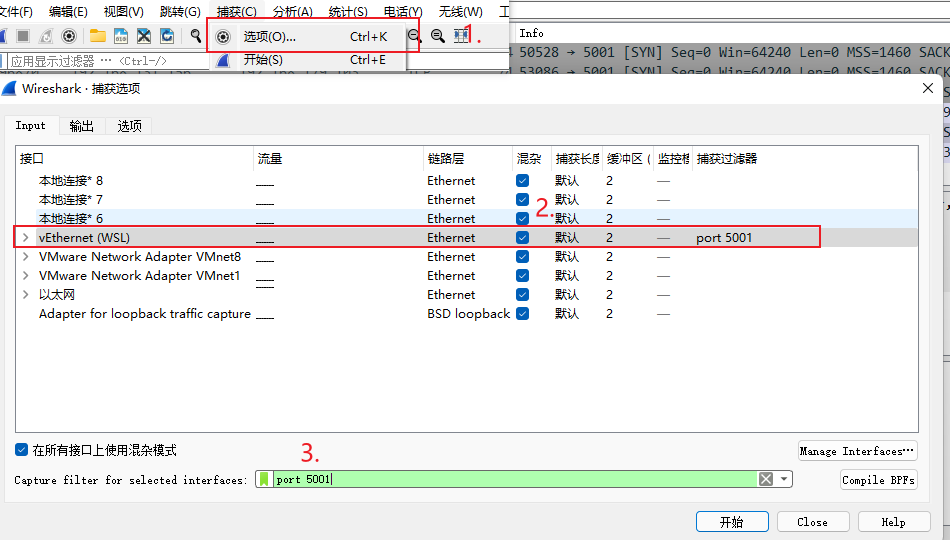
Task: Expand the 以太网 interface row
Action: (25, 295)
